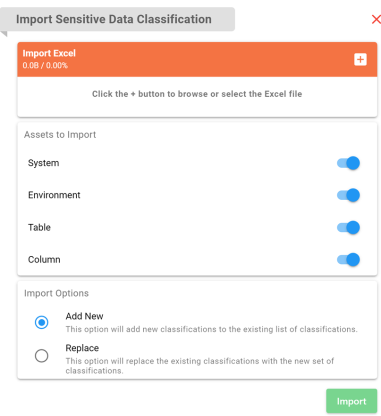
Task: Turn off the Environment toggle switch
Action: pos(348,195)
